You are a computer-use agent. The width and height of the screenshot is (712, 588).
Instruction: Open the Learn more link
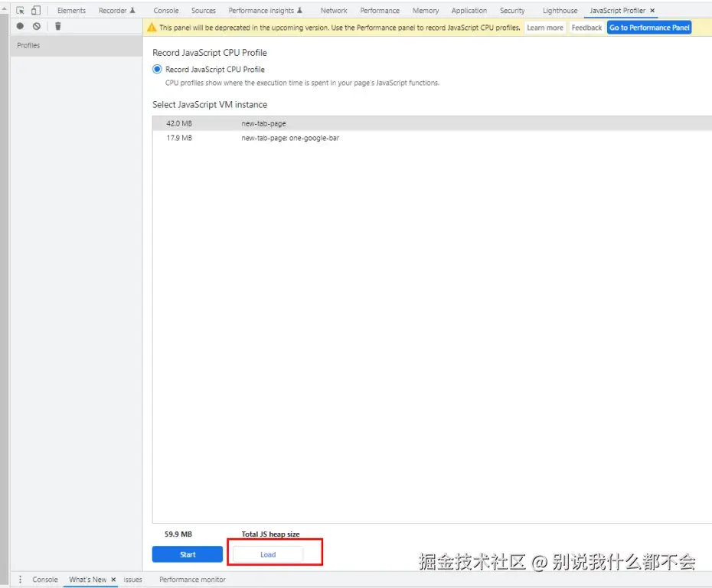[545, 28]
